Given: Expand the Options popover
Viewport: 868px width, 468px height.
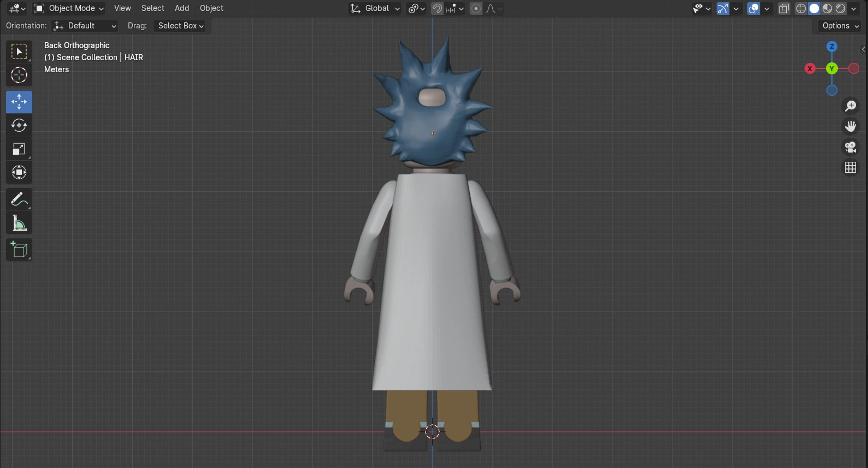Looking at the screenshot, I should pos(840,26).
